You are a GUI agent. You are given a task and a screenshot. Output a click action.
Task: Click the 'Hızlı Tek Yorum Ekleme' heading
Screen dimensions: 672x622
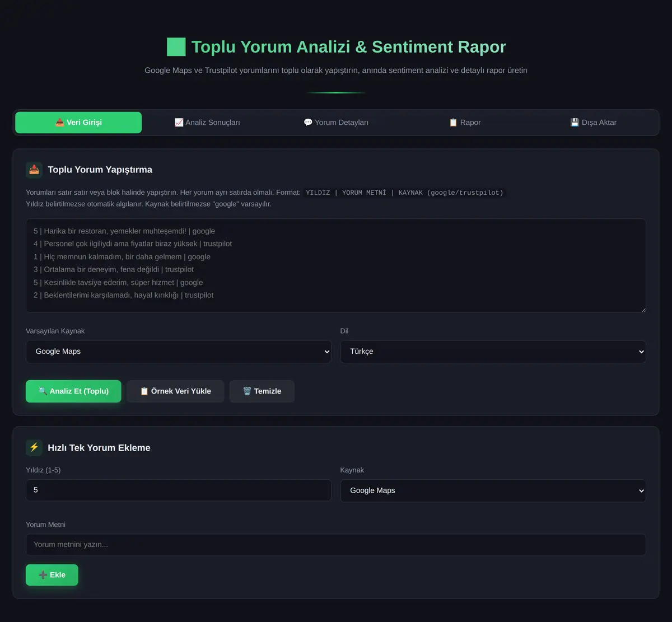99,448
